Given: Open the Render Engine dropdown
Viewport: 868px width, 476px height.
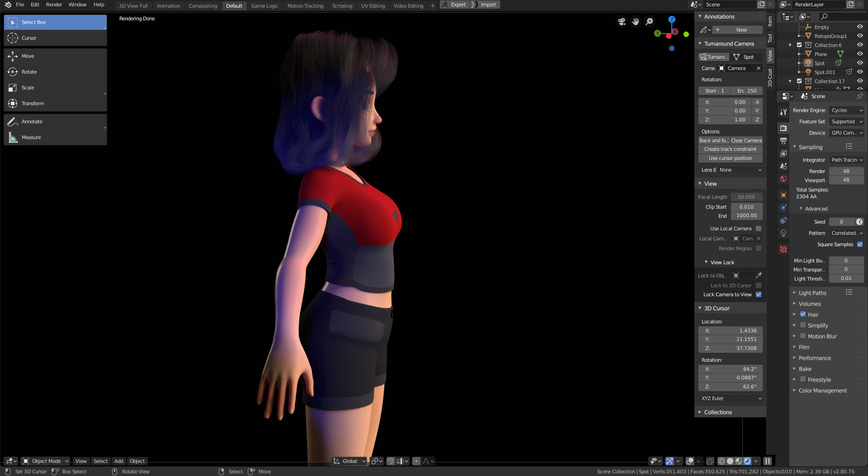Looking at the screenshot, I should coord(846,110).
